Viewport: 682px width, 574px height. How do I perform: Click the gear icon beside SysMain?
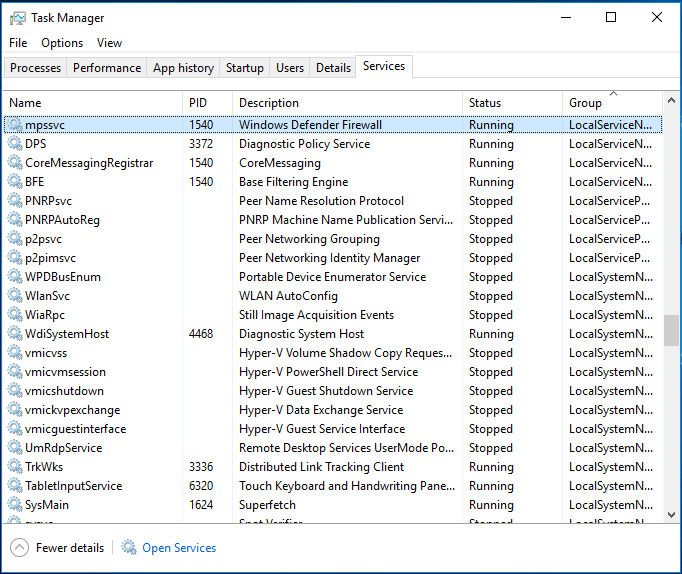tap(15, 504)
